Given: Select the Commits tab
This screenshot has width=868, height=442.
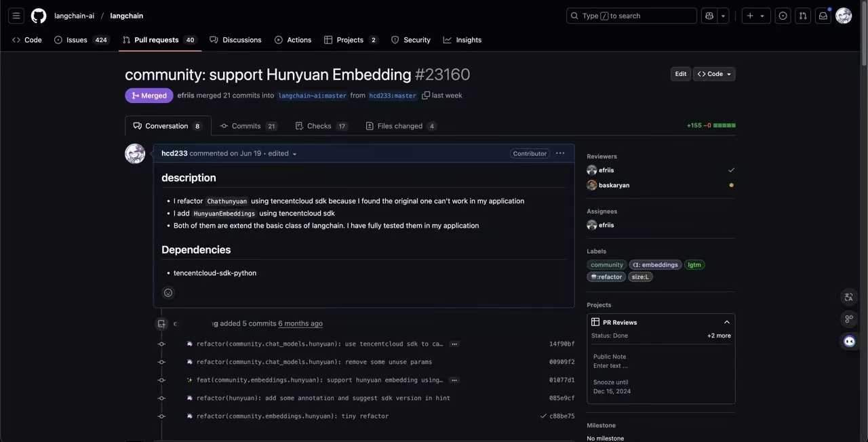Looking at the screenshot, I should click(x=248, y=126).
